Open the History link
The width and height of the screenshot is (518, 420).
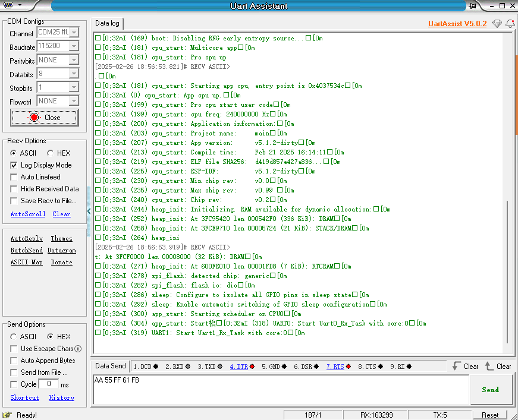(x=62, y=398)
